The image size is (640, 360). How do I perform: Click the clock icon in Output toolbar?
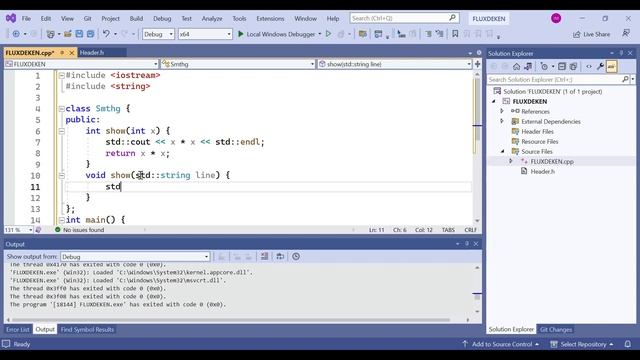coord(296,256)
